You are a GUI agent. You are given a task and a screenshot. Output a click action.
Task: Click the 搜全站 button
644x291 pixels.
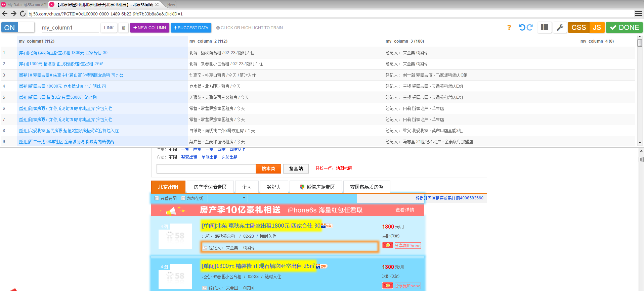point(296,168)
